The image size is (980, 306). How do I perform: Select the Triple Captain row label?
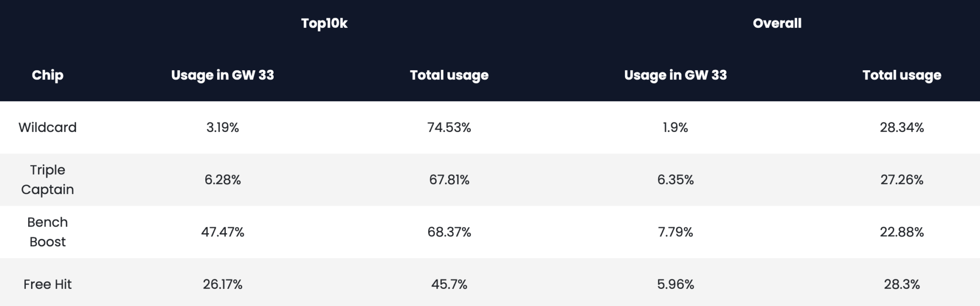pyautogui.click(x=47, y=180)
